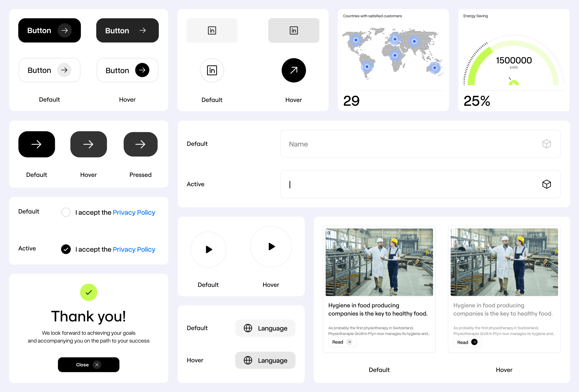Open the Language selector in Hover state
Viewport: 579px width, 392px height.
265,360
